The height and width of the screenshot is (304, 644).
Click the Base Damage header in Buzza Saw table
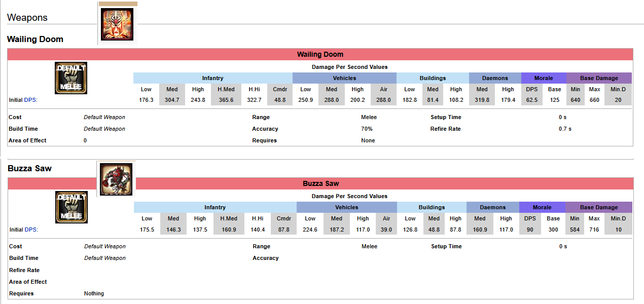(599, 207)
